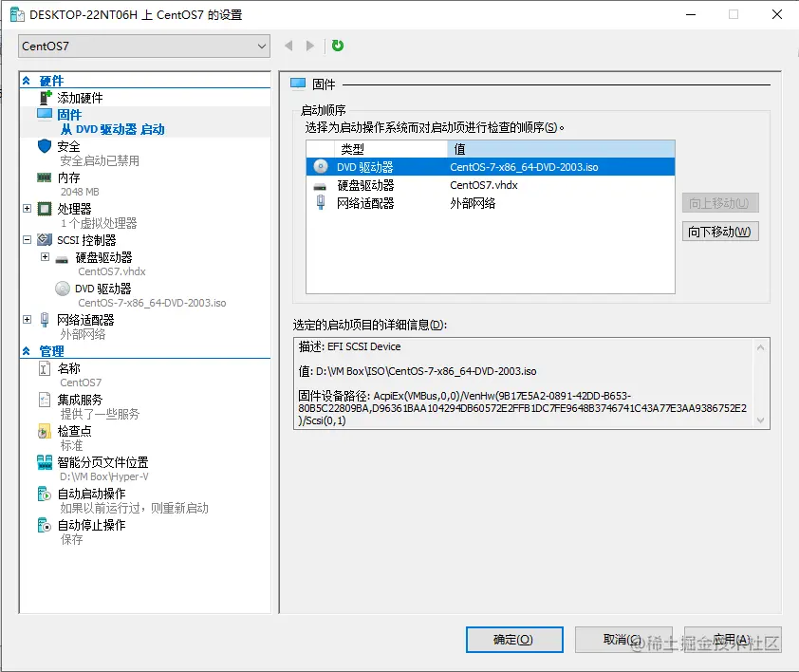Collapse the SCSI 控制器 tree node
The width and height of the screenshot is (799, 672).
coord(27,240)
